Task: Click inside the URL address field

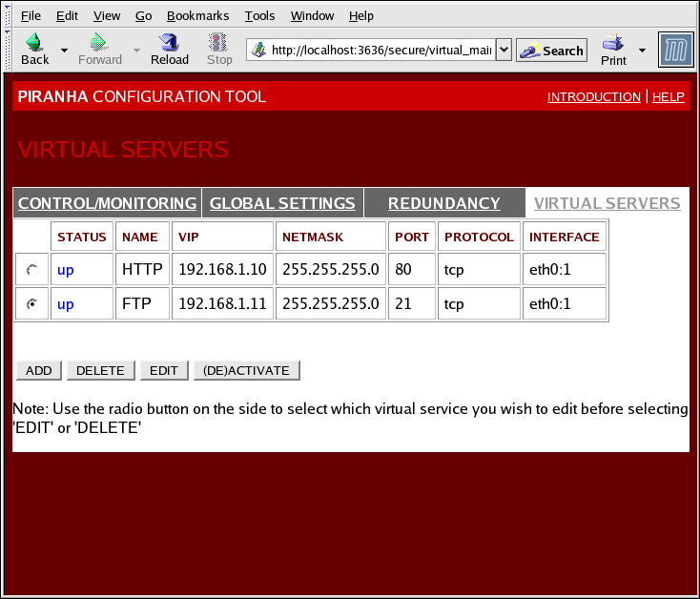Action: tap(381, 51)
